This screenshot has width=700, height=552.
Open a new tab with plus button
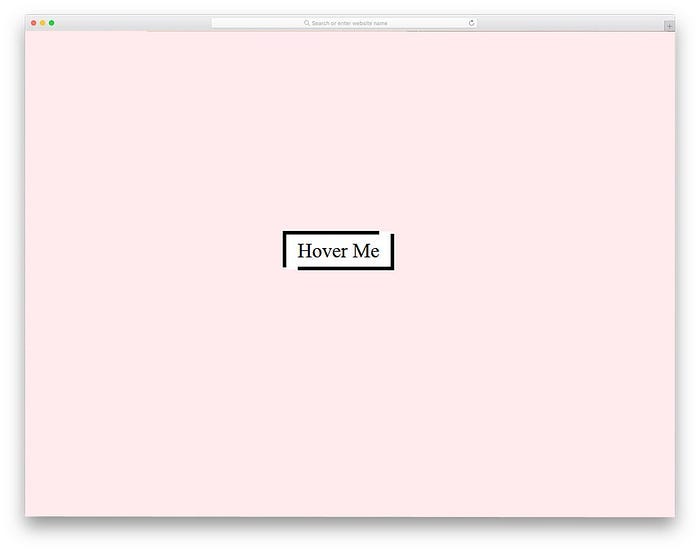tap(669, 26)
